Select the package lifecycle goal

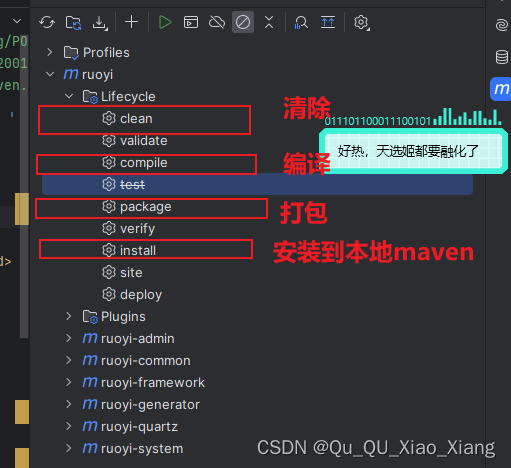[x=146, y=207]
